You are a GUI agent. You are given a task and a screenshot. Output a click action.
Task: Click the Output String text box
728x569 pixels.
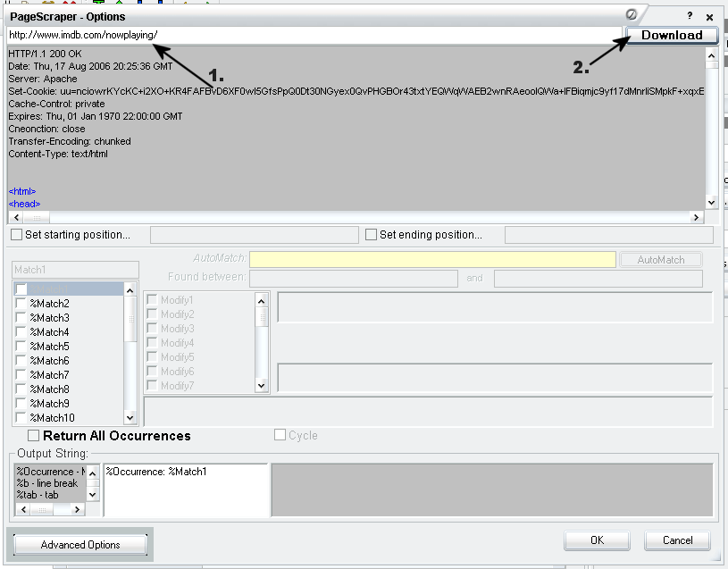(186, 490)
